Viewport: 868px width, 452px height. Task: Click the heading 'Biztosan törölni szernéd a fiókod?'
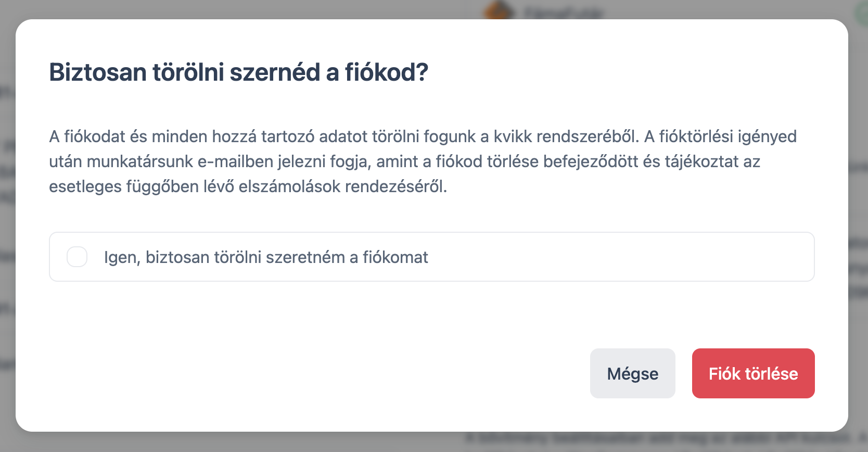pyautogui.click(x=238, y=72)
